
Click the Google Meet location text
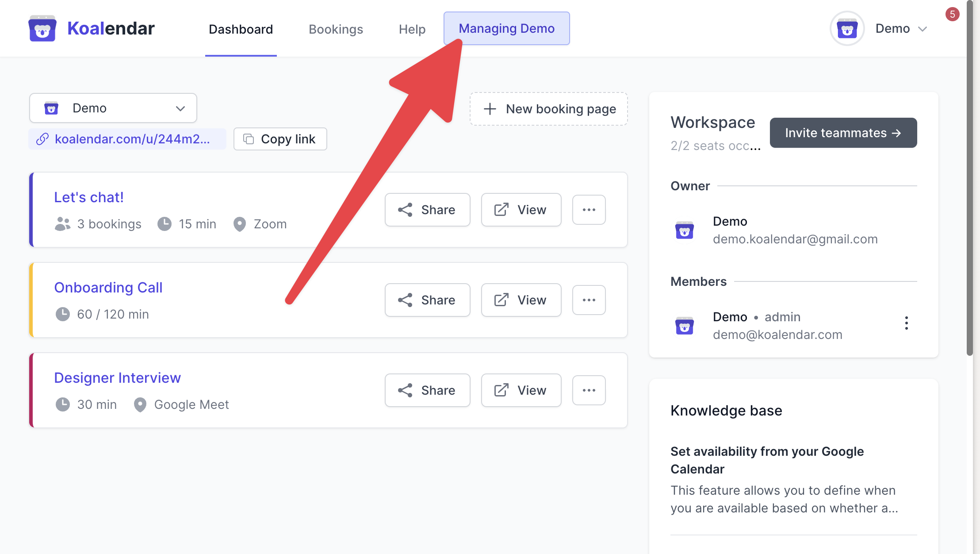pyautogui.click(x=191, y=404)
